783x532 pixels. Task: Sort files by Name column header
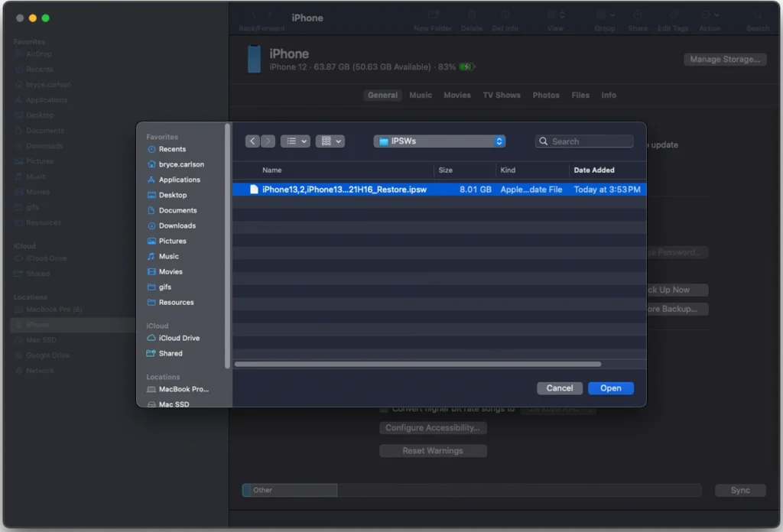(x=272, y=170)
